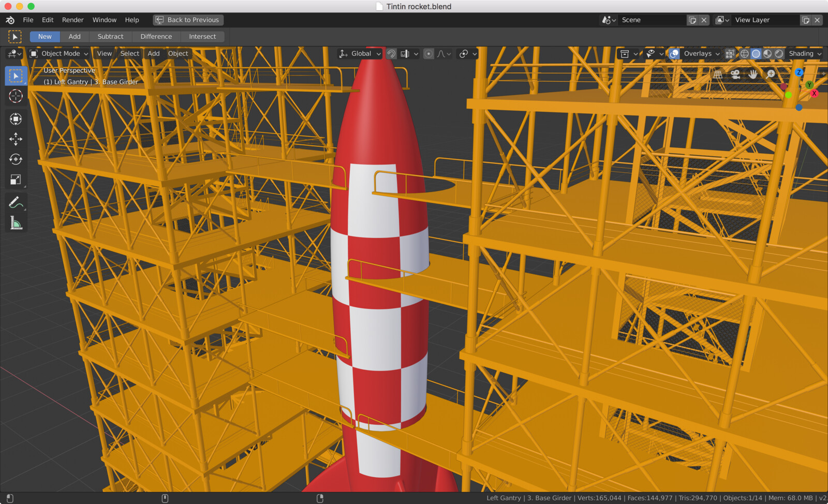828x504 pixels.
Task: Click the zoom view magnifier icon
Action: click(771, 74)
